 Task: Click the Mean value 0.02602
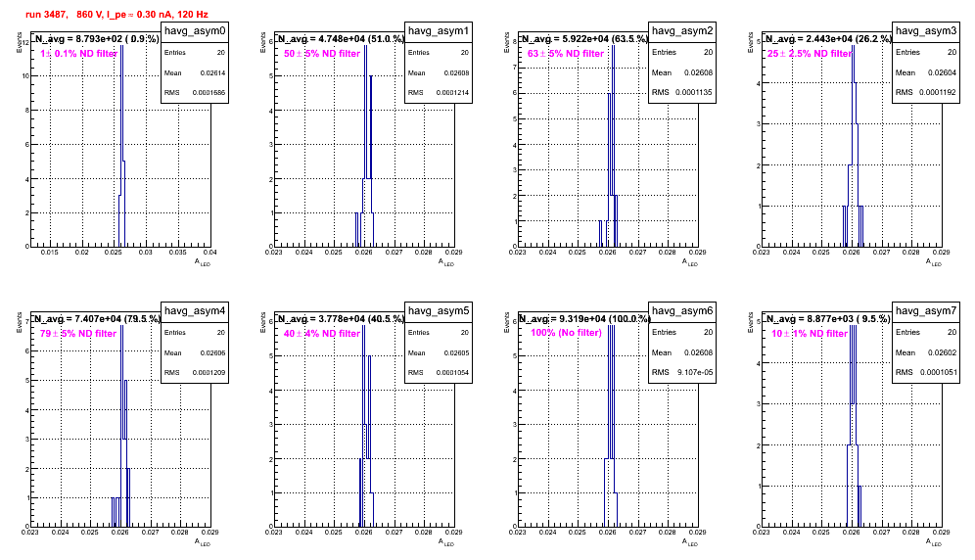coord(942,352)
